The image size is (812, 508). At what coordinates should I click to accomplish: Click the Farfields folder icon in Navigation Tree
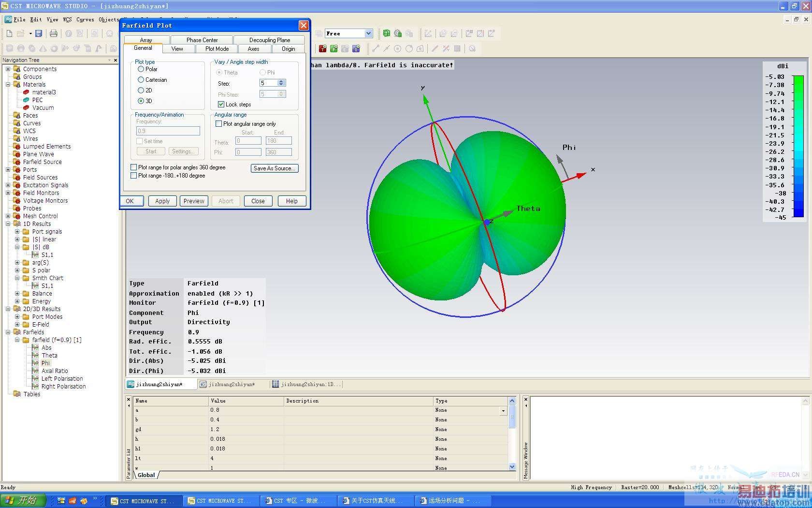click(17, 332)
